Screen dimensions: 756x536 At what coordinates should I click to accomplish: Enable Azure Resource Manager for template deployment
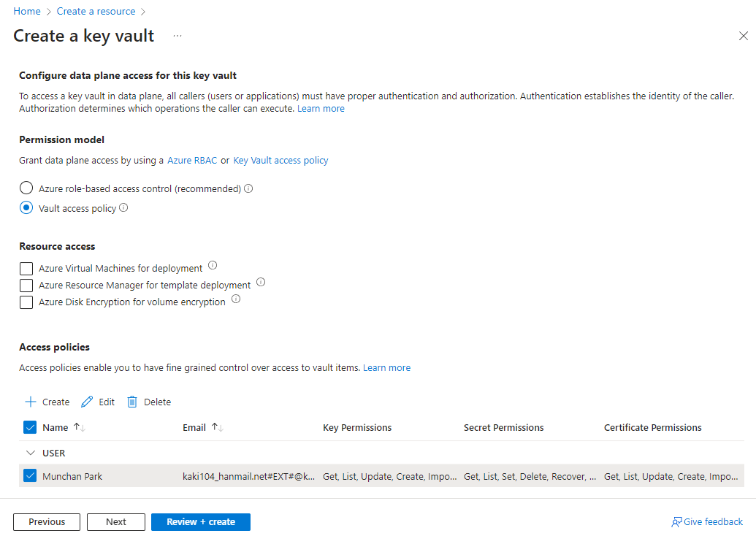click(x=26, y=286)
